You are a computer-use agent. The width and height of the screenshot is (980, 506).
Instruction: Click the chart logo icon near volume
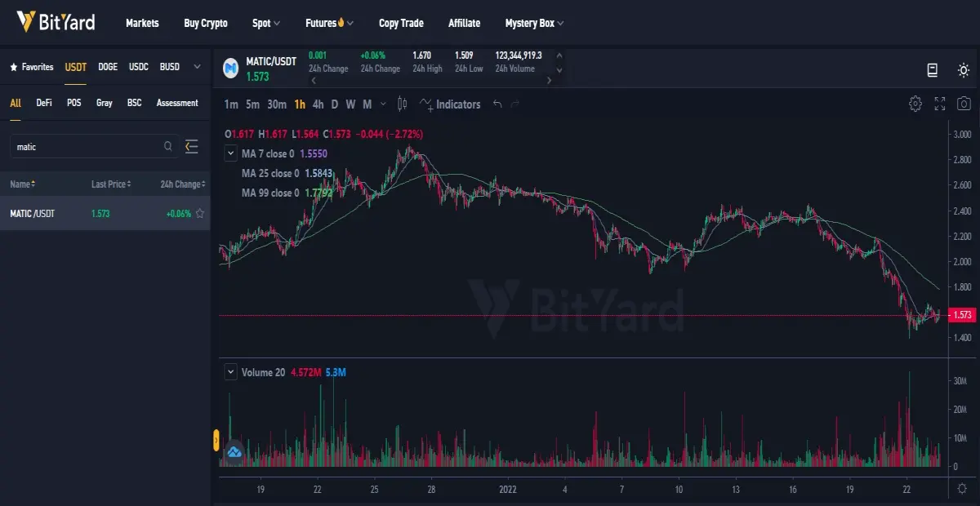234,451
